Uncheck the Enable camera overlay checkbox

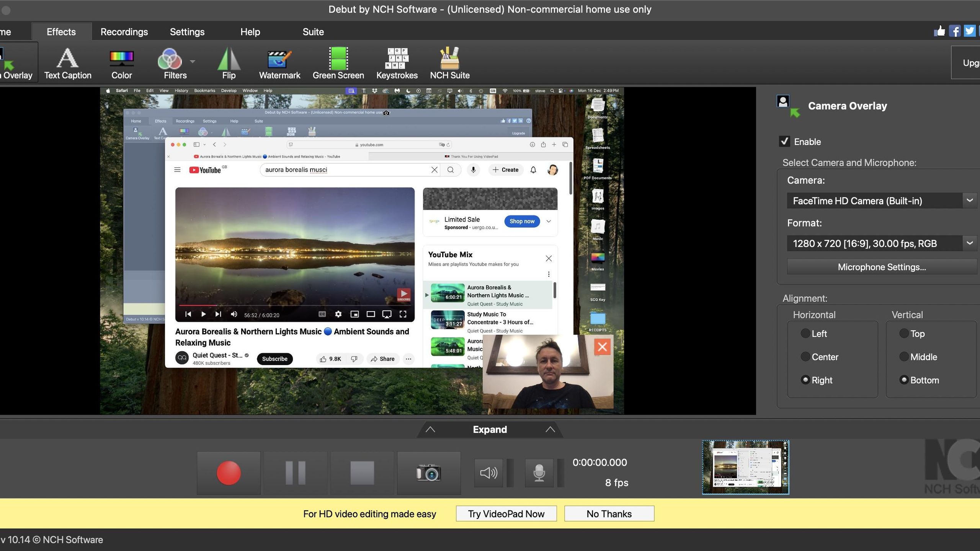coord(784,142)
